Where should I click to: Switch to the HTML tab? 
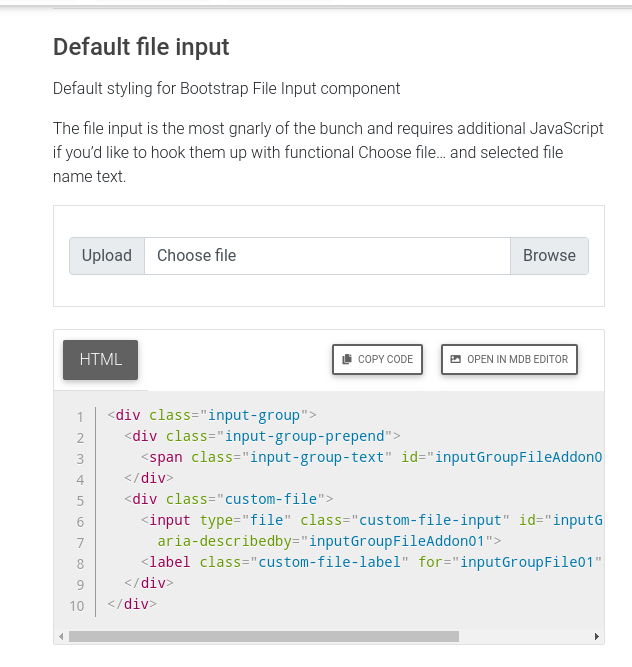[x=100, y=360]
